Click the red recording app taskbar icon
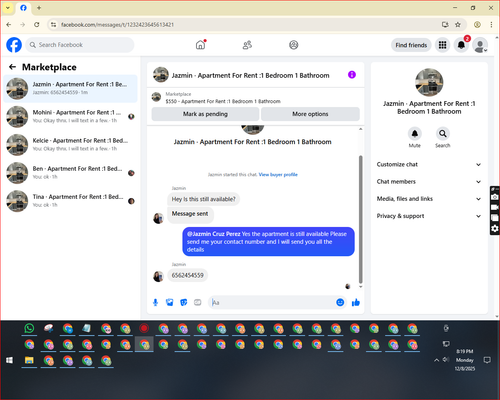 (x=144, y=328)
